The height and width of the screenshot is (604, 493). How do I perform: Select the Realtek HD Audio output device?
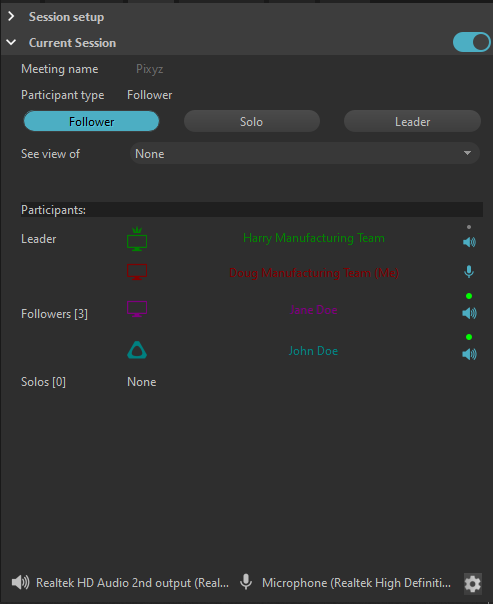132,583
